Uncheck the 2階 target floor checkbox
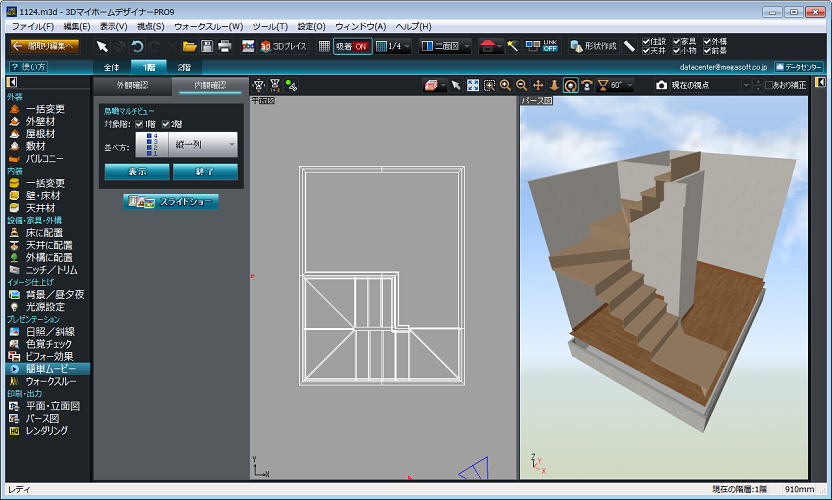Viewport: 832px width, 500px height. tap(165, 124)
